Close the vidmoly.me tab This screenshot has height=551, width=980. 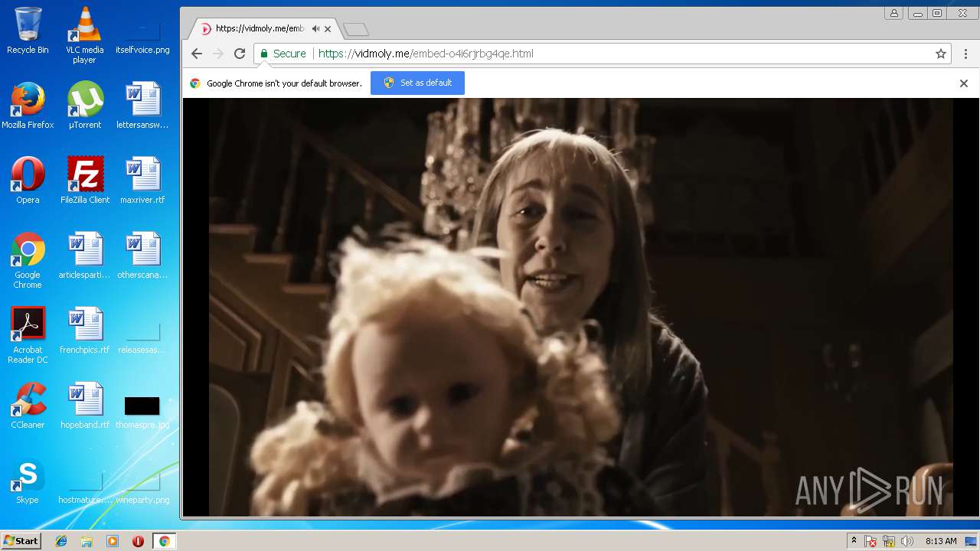328,29
